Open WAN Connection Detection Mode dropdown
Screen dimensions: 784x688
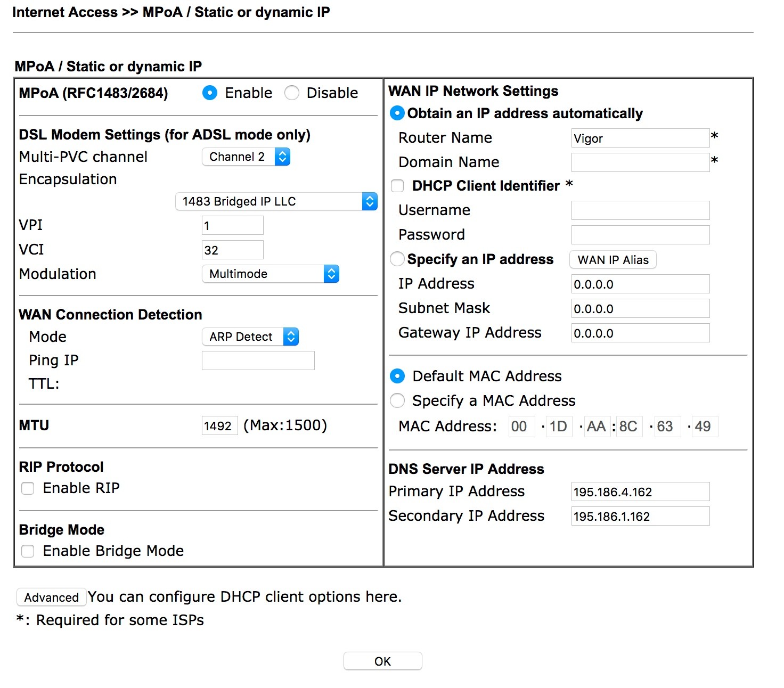point(250,337)
